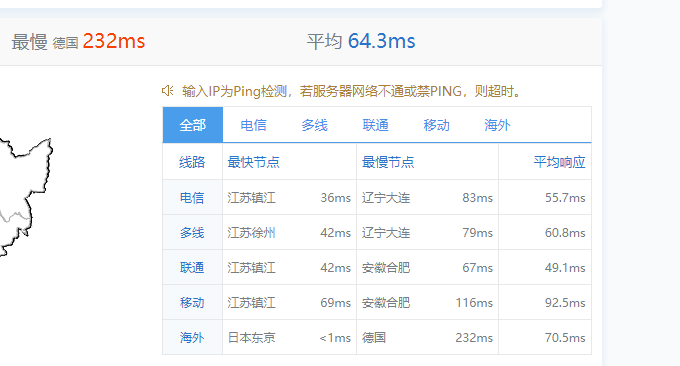Click the 线路 column header
680x366 pixels.
click(x=192, y=162)
